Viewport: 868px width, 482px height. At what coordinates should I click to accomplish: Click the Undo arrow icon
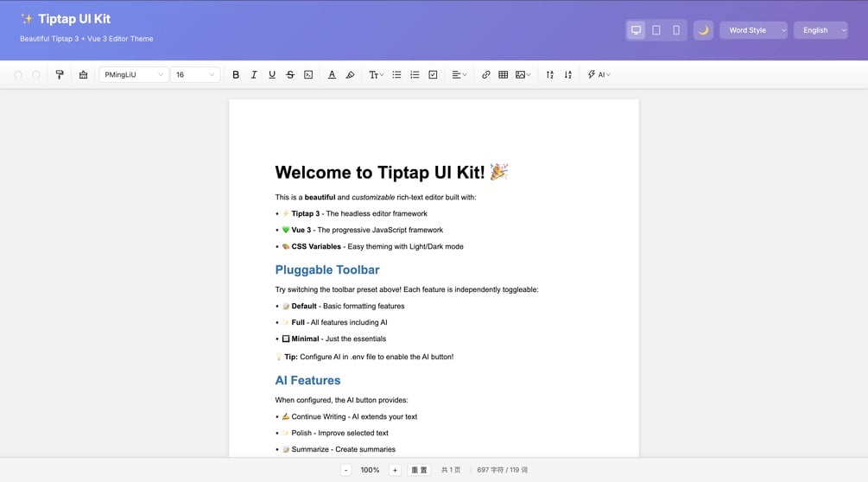(x=18, y=74)
